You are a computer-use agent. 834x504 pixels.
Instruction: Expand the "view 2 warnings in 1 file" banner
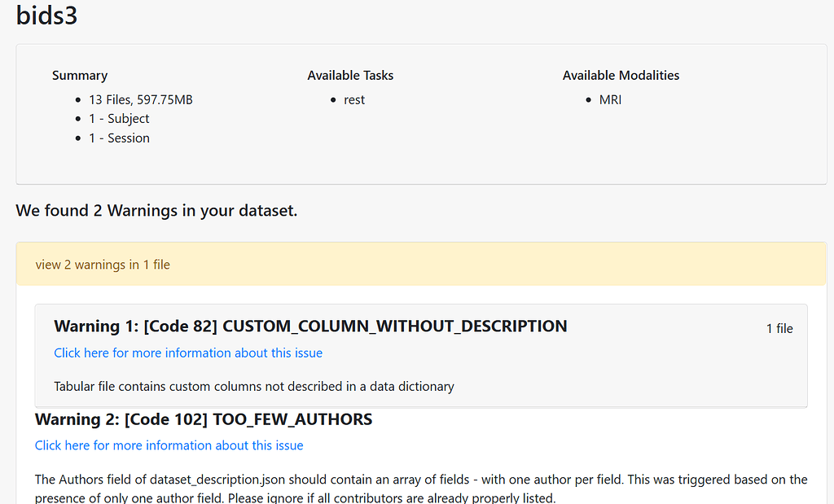pyautogui.click(x=102, y=264)
